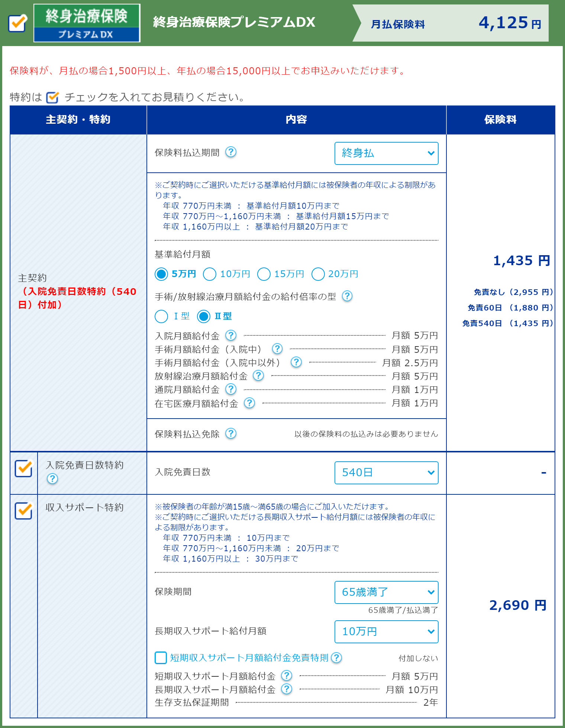Viewport: 565px width, 728px height.
Task: Open help for 保険料払込期間
Action: click(x=231, y=152)
